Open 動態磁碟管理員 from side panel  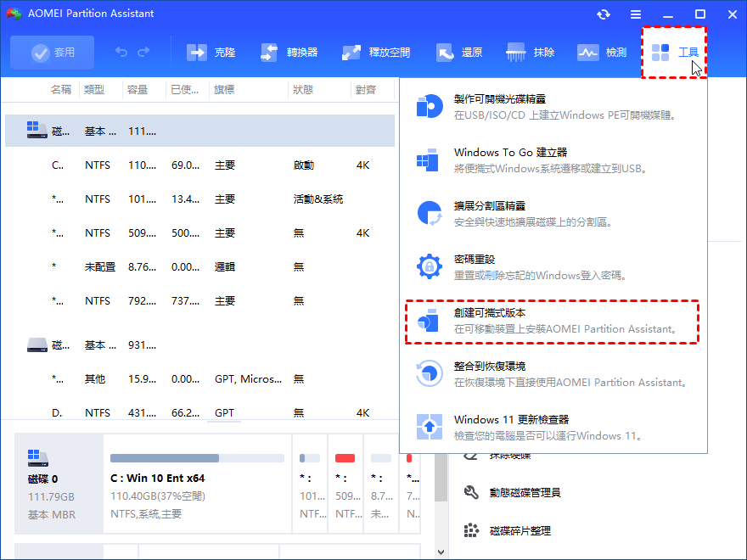525,492
